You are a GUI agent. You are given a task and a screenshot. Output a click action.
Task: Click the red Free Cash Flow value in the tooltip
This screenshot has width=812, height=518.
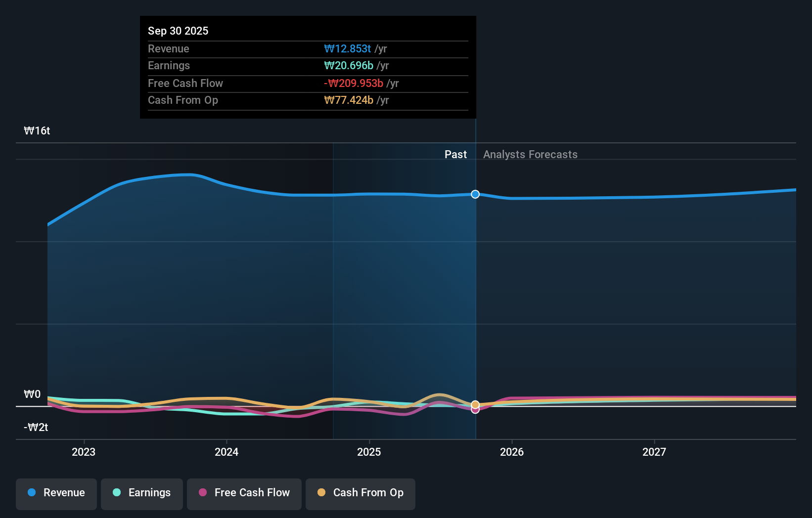coord(353,84)
